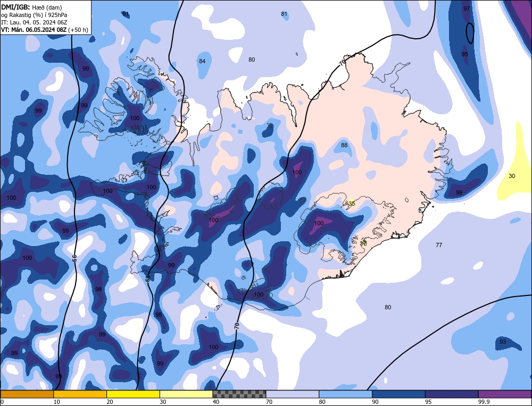Image resolution: width=532 pixels, height=406 pixels.
Task: Click the map '95' value below '97'
Action: [464, 54]
